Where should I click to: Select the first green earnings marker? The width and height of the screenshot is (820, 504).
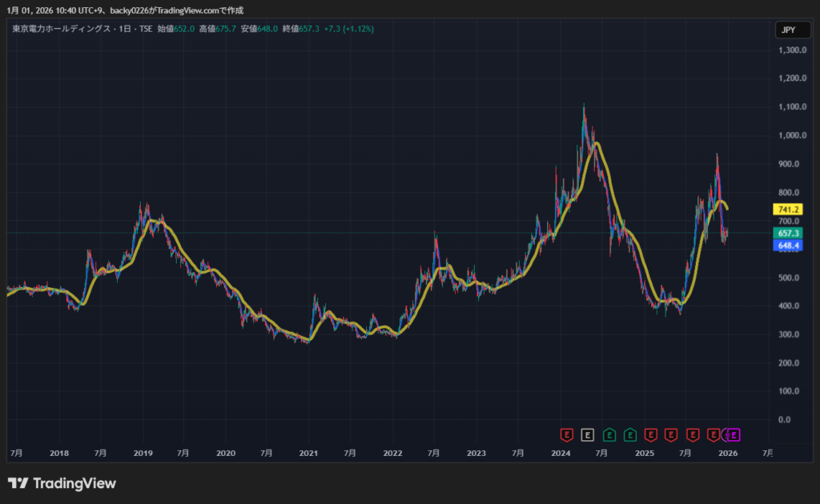click(609, 434)
